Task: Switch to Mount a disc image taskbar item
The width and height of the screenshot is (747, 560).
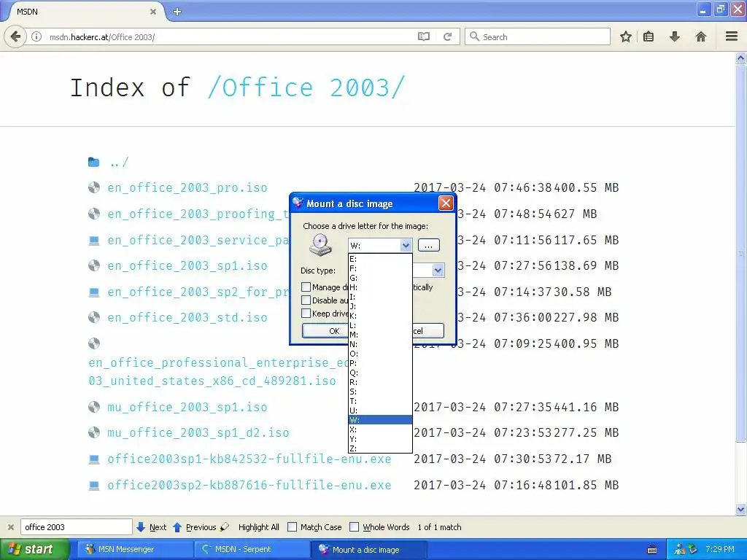Action: coord(368,550)
